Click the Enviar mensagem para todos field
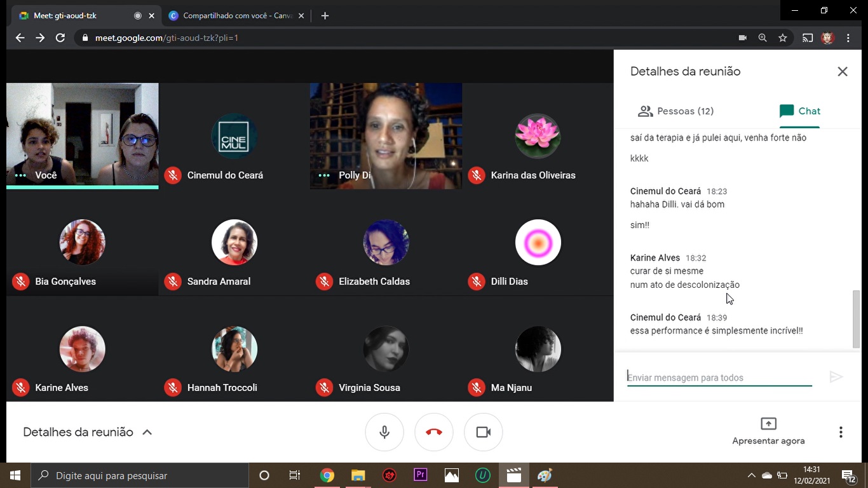 pyautogui.click(x=719, y=377)
